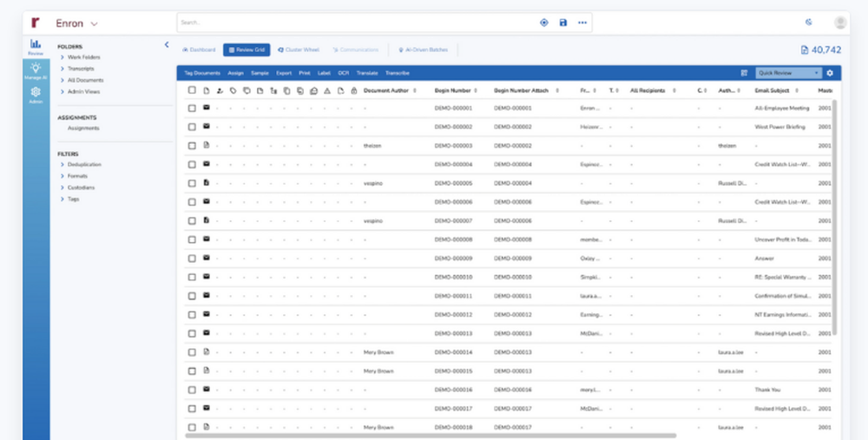Click the Relativity-style r logo

[36, 23]
